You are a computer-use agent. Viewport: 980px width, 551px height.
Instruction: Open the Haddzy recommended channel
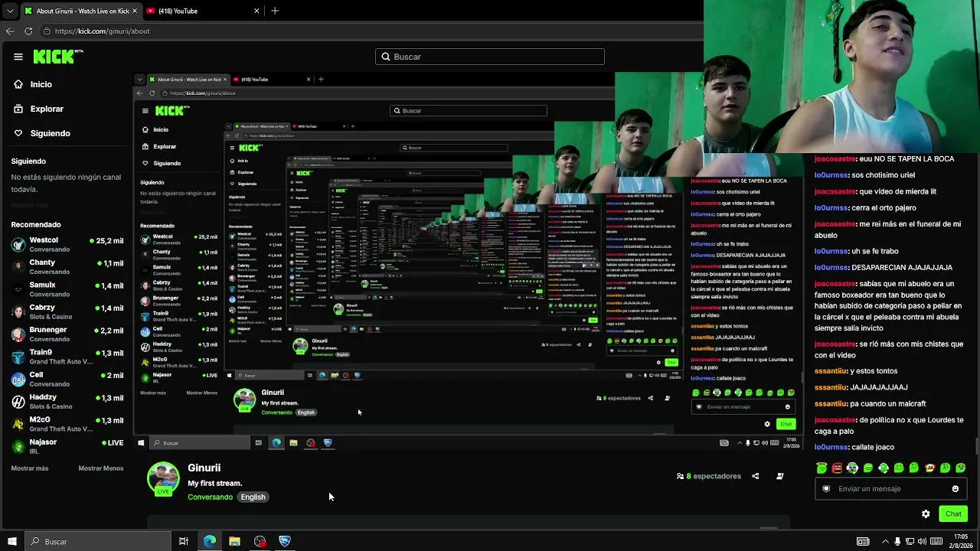[67, 402]
